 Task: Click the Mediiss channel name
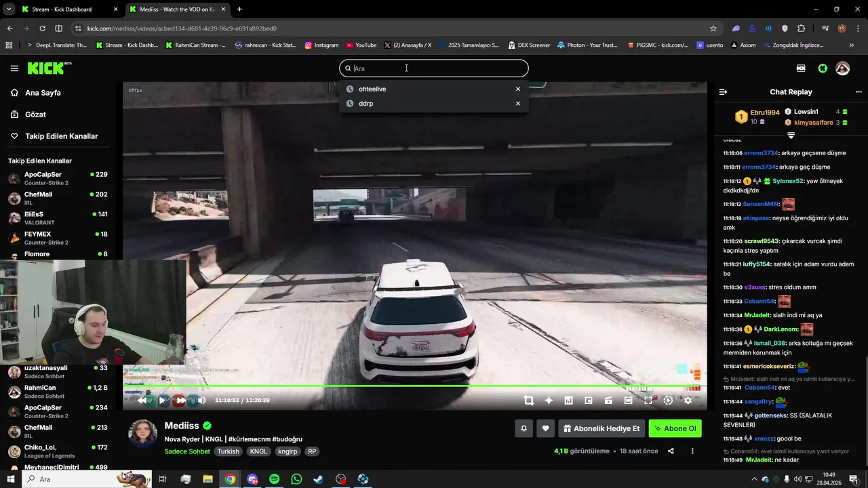pyautogui.click(x=182, y=426)
